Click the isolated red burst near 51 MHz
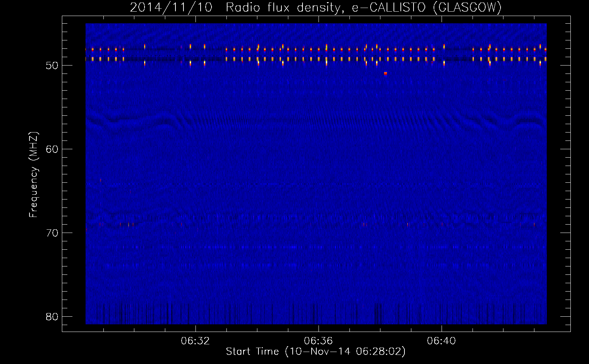 [386, 73]
